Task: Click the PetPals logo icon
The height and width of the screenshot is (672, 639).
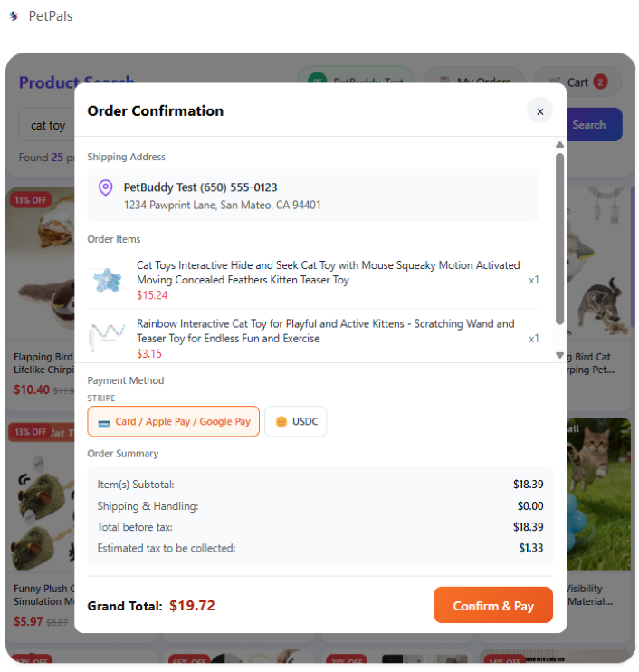Action: (x=14, y=16)
